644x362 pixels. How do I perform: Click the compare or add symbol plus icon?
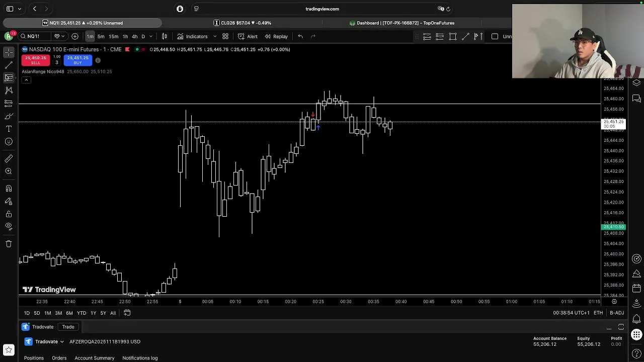click(75, 36)
